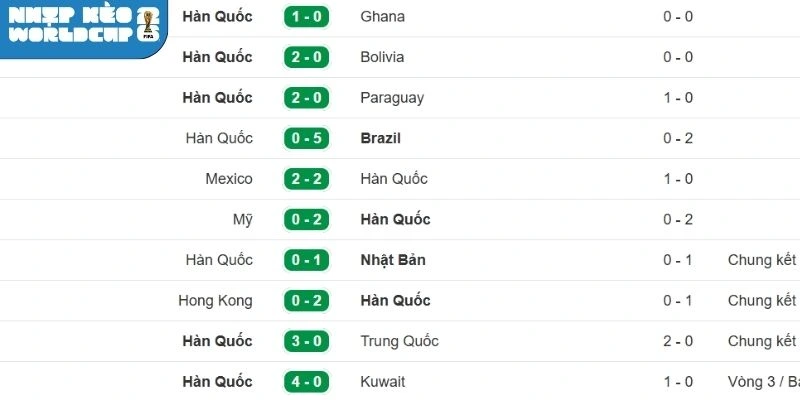800x400 pixels.
Task: Select the 0 - 2 Hong Kong match score
Action: 307,301
